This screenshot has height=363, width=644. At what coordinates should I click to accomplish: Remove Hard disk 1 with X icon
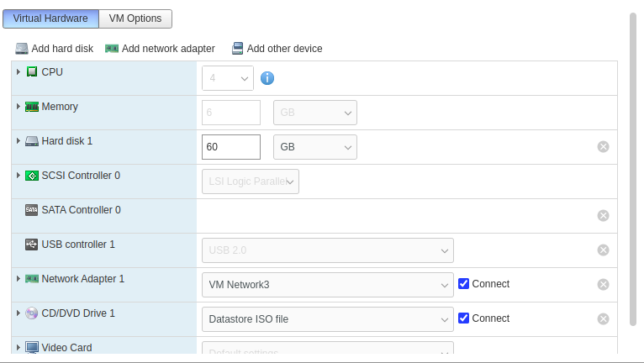pos(603,147)
